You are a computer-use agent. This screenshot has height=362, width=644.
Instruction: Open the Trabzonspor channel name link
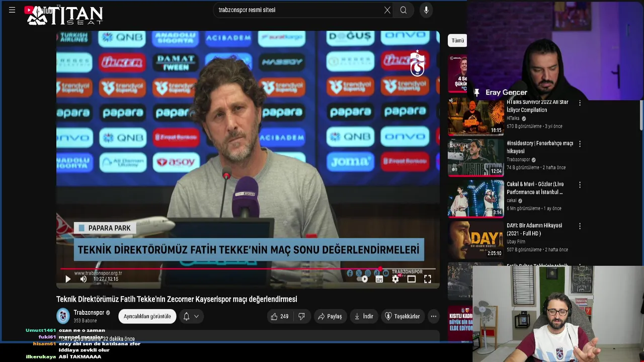click(89, 313)
